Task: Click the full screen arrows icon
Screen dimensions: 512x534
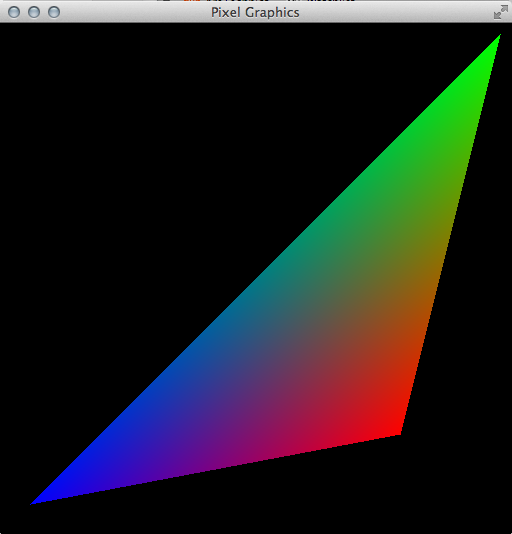Action: pyautogui.click(x=500, y=12)
